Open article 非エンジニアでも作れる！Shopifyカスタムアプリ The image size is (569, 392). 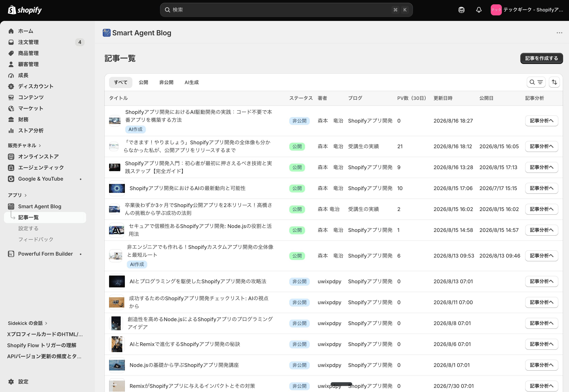200,251
